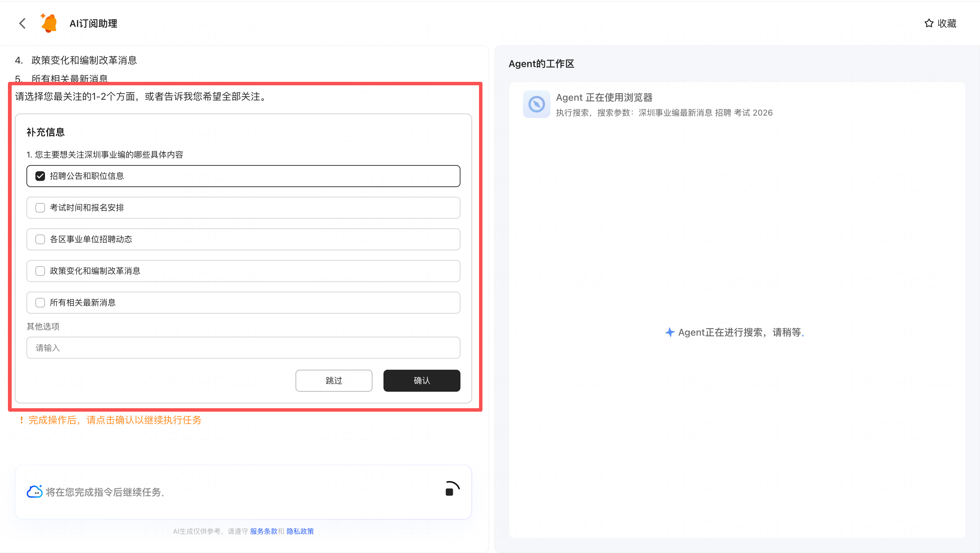Click the blue cloud icon in input box

35,491
